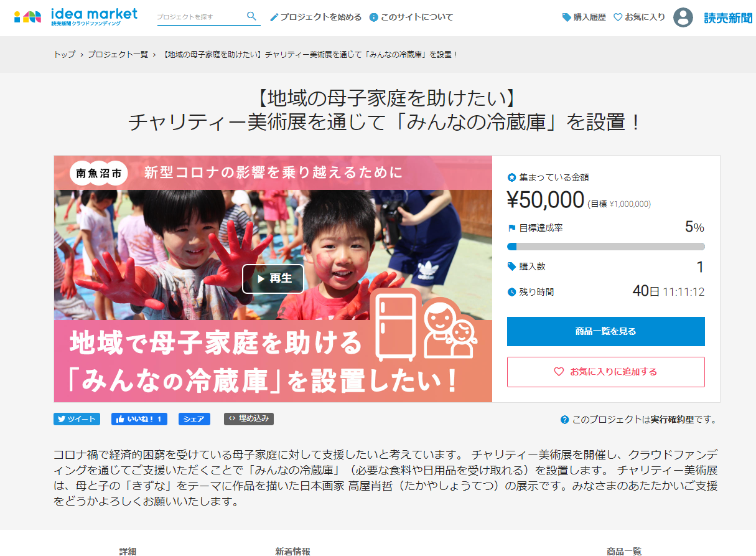Viewport: 756px width, 556px height.
Task: Click 商品一覧を見る blue button
Action: (606, 331)
